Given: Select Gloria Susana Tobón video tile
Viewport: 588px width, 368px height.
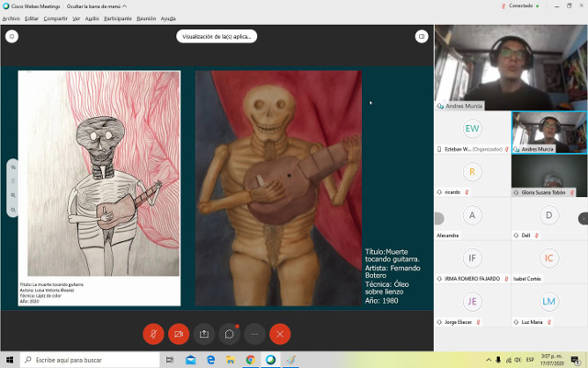Looking at the screenshot, I should pos(549,176).
